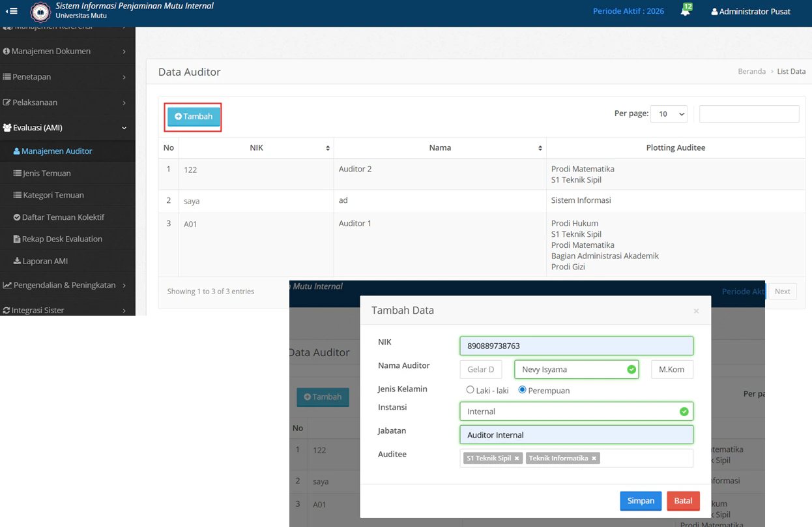
Task: Click the Integrasi Sister refresh icon
Action: click(x=7, y=310)
